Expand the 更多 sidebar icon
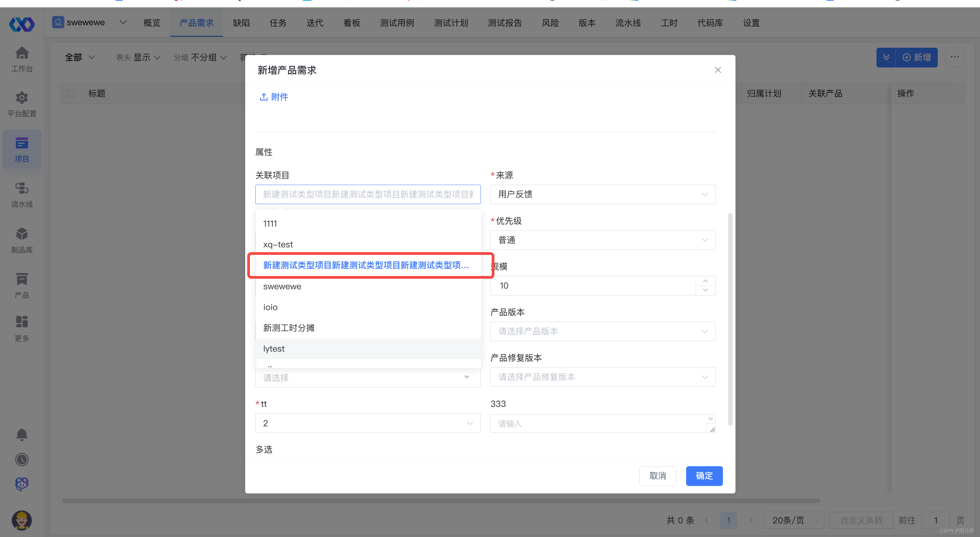Viewport: 980px width, 537px height. 22,328
